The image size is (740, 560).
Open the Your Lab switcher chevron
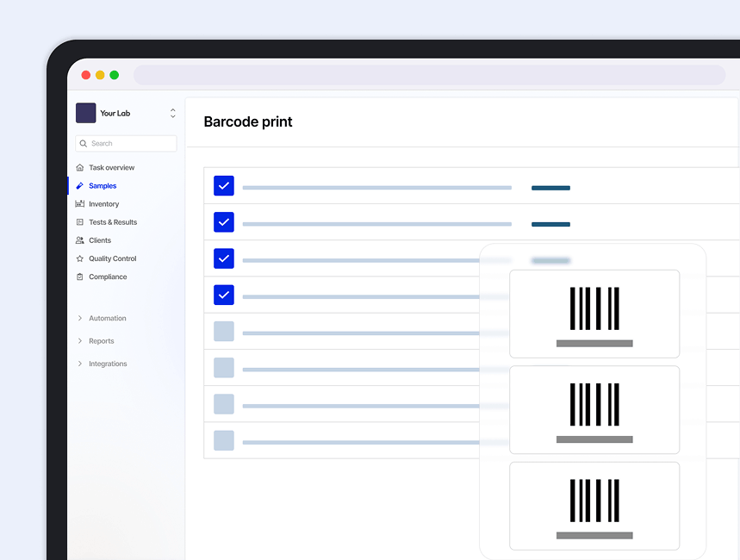[172, 113]
